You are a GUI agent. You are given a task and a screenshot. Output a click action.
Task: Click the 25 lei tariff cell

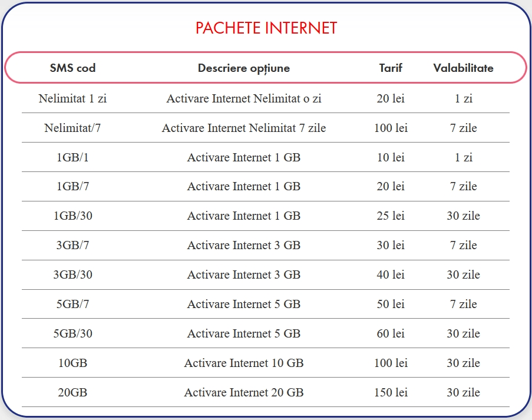[x=391, y=216]
